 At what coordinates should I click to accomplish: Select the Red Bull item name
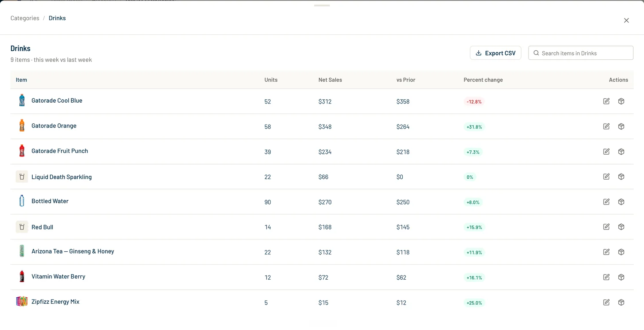pyautogui.click(x=42, y=227)
